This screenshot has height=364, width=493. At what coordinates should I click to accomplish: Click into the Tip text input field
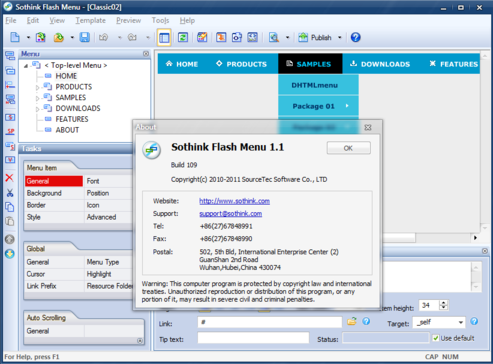(253, 338)
